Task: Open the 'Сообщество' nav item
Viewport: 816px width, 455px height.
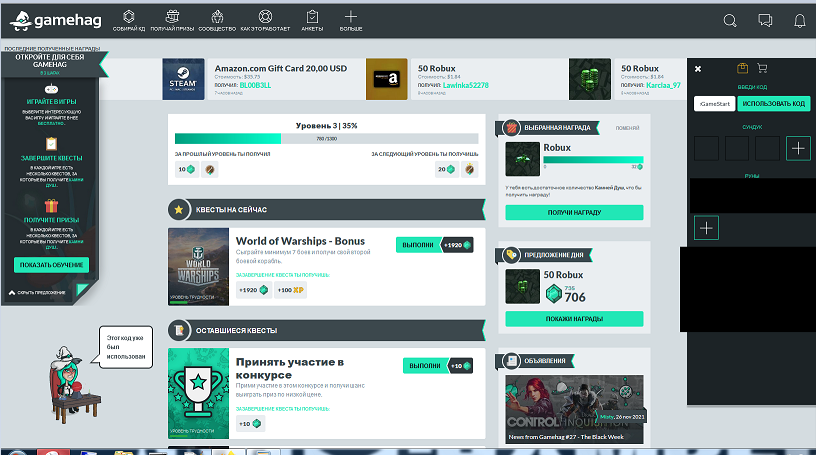Action: pos(217,21)
